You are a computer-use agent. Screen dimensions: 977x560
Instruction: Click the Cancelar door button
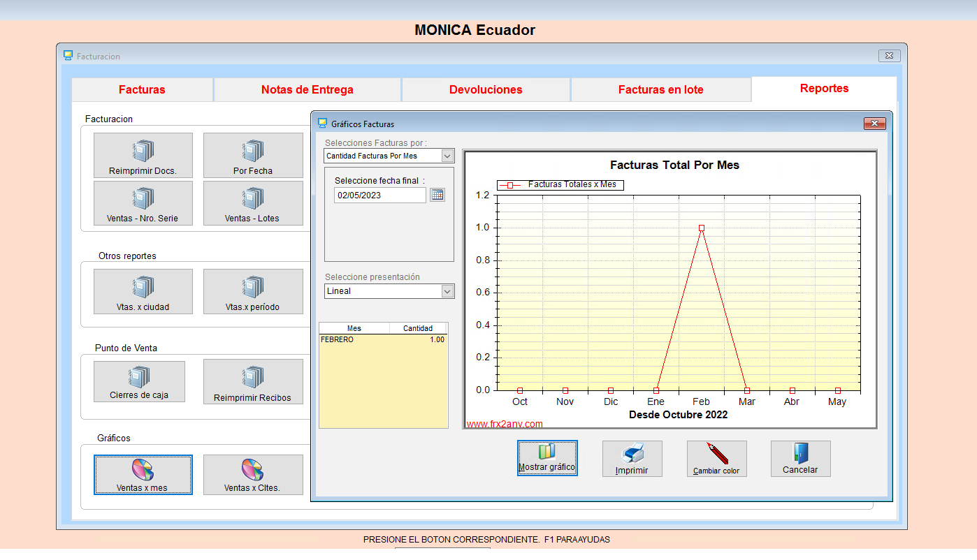coord(800,459)
